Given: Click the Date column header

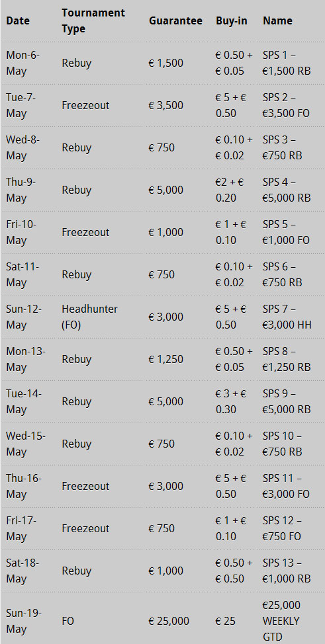Looking at the screenshot, I should (18, 21).
